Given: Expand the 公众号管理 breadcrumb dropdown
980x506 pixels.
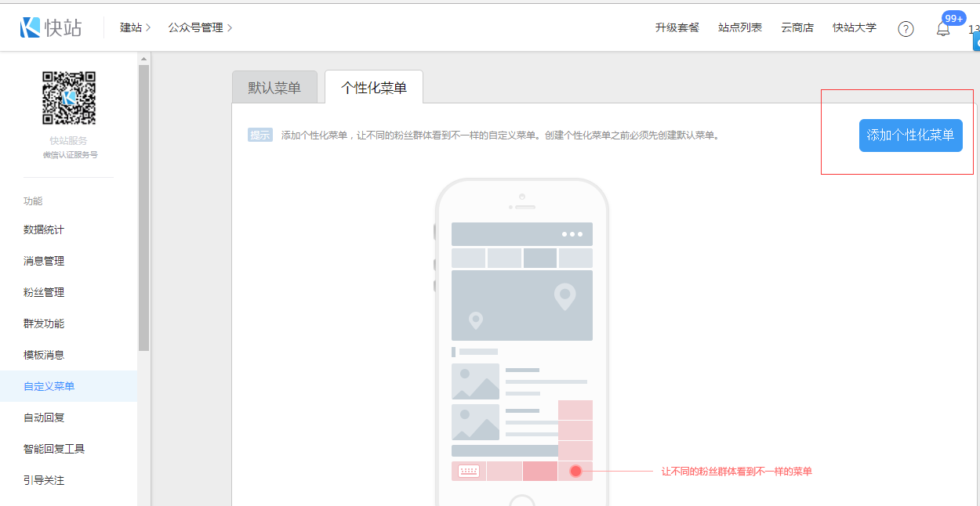Looking at the screenshot, I should pyautogui.click(x=200, y=27).
